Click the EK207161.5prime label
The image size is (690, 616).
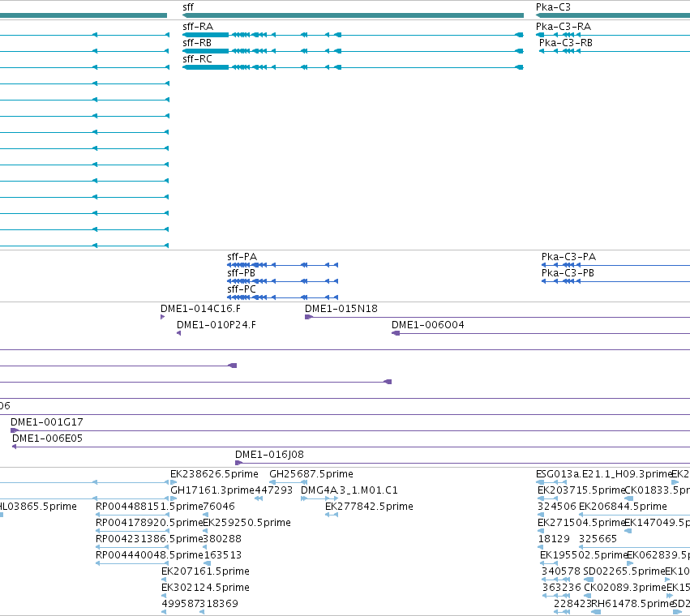coord(205,571)
